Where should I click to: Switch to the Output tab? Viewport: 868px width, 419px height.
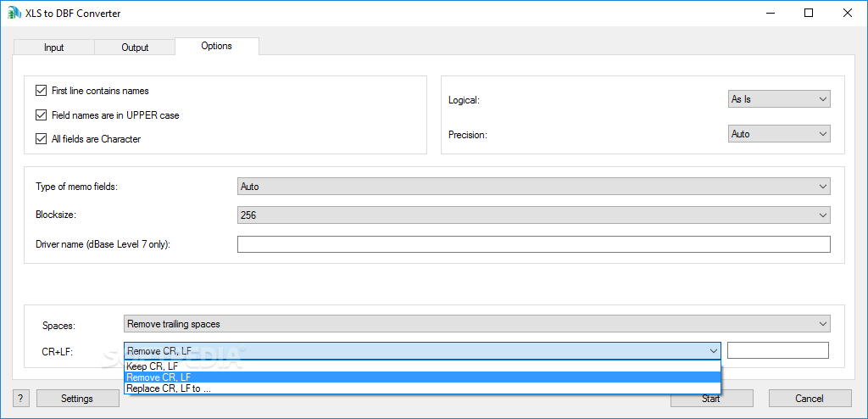coord(135,47)
